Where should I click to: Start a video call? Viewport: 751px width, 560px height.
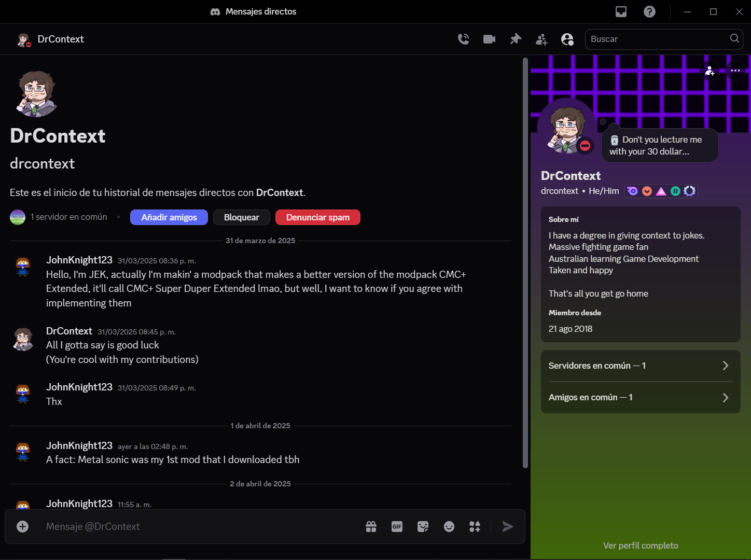point(489,39)
